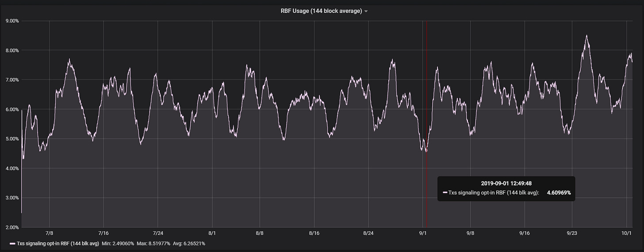Click the legend value 'Avg: 6.26521%'
Image resolution: width=644 pixels, height=252 pixels.
tap(190, 244)
